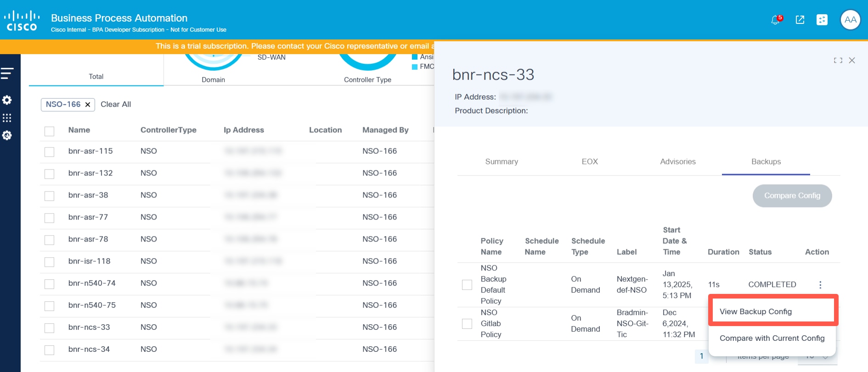The width and height of the screenshot is (868, 372).
Task: Click the Schedule Type column header
Action: click(x=588, y=247)
